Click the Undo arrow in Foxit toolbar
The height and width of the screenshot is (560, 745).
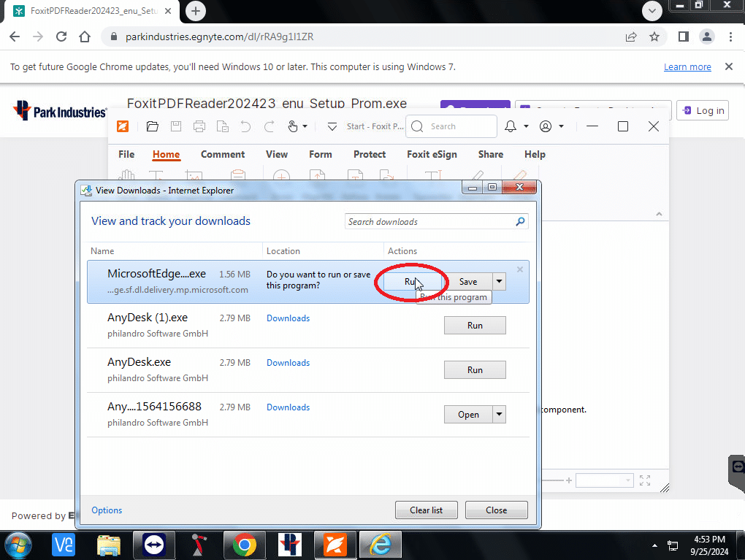click(245, 126)
